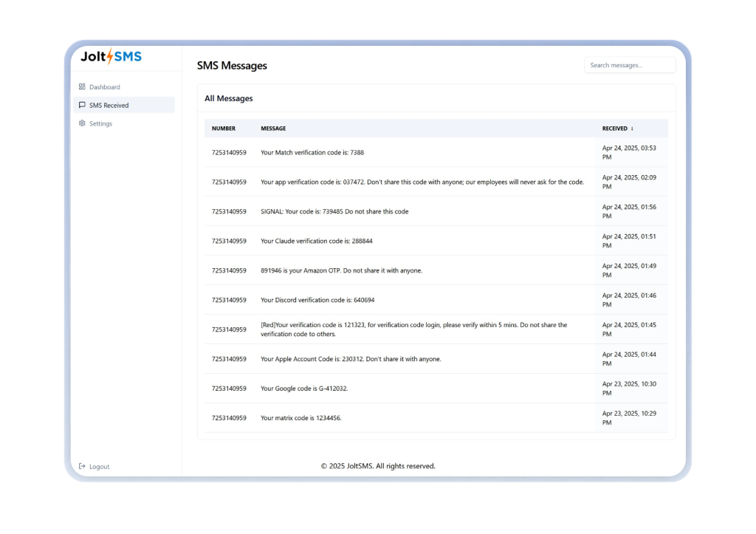Select the Match verification code message
The height and width of the screenshot is (534, 756).
(312, 152)
